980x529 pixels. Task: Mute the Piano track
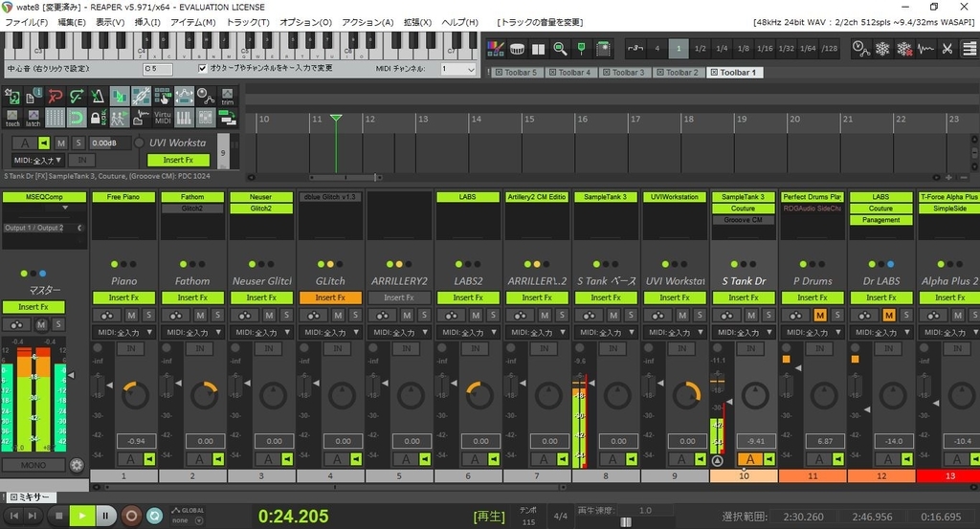pyautogui.click(x=131, y=316)
